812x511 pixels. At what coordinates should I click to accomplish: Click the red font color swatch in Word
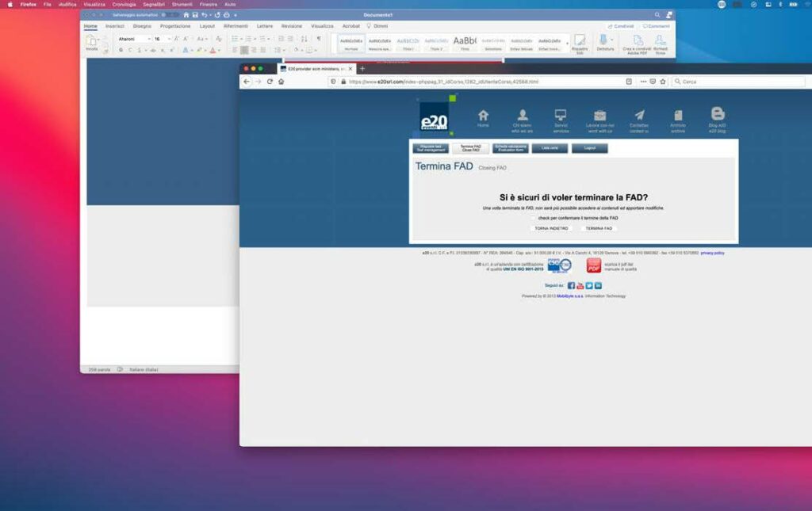coord(213,50)
